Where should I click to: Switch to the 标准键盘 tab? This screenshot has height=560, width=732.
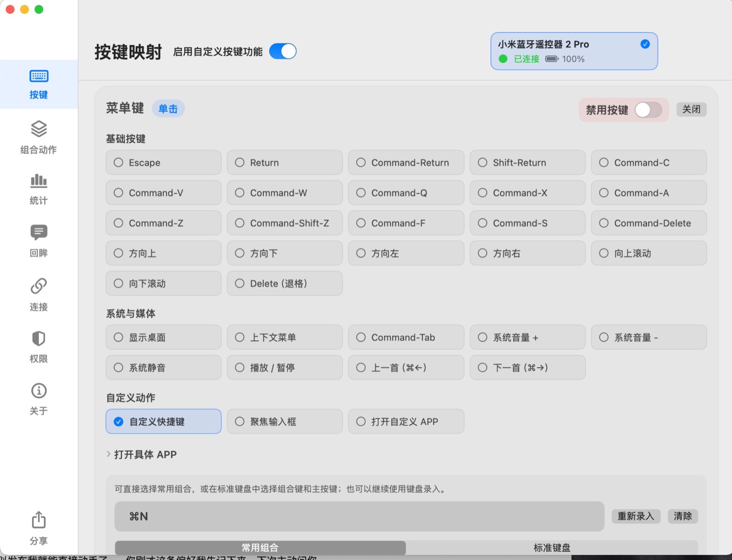point(552,548)
